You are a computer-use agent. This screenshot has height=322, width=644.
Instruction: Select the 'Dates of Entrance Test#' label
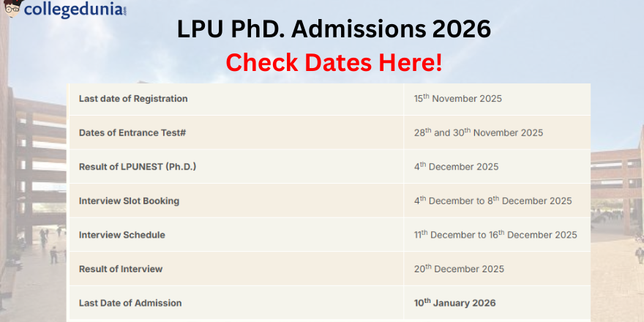[132, 132]
